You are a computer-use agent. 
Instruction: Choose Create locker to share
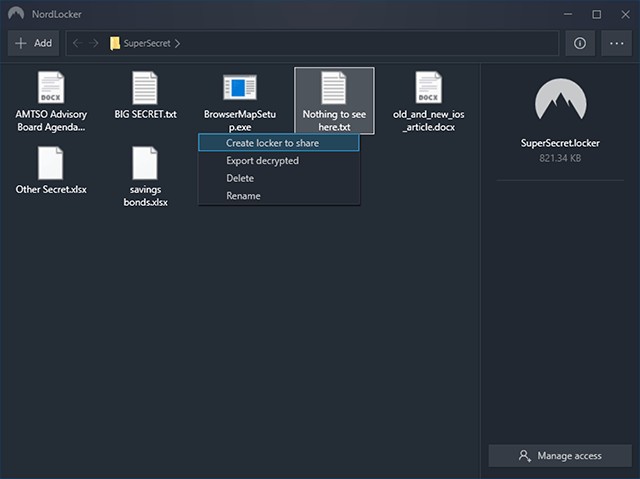tap(272, 143)
